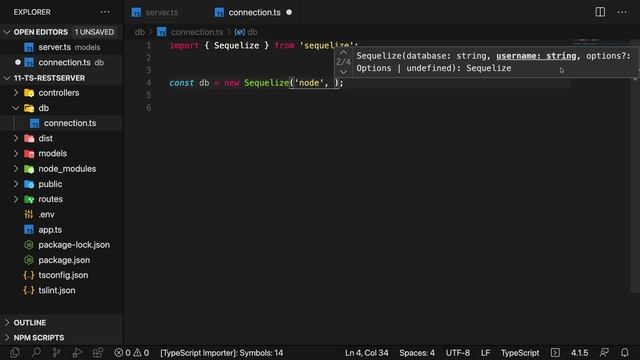Select connection.ts in Open Editors list
Viewport: 640px width, 360px height.
coord(61,62)
